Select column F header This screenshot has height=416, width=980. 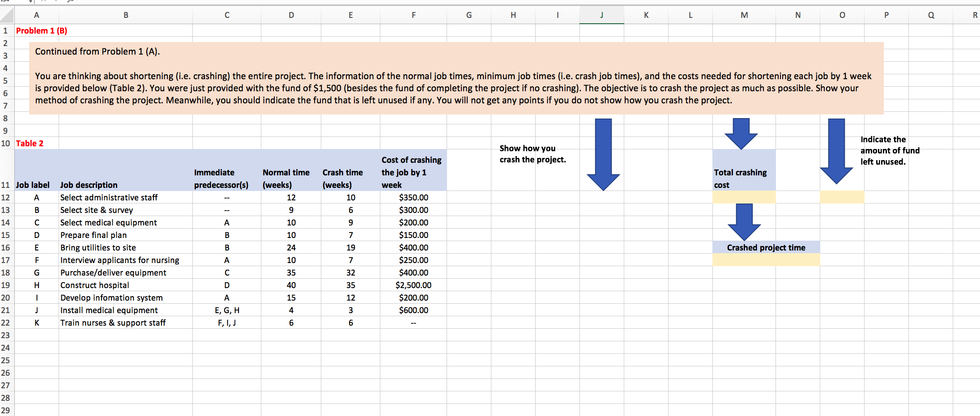point(413,15)
